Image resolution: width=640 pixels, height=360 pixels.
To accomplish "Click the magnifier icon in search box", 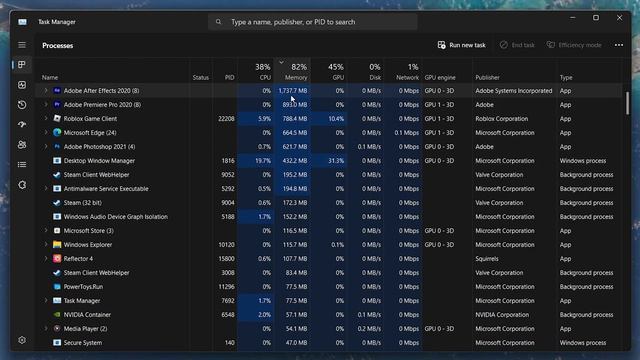I will coord(218,22).
